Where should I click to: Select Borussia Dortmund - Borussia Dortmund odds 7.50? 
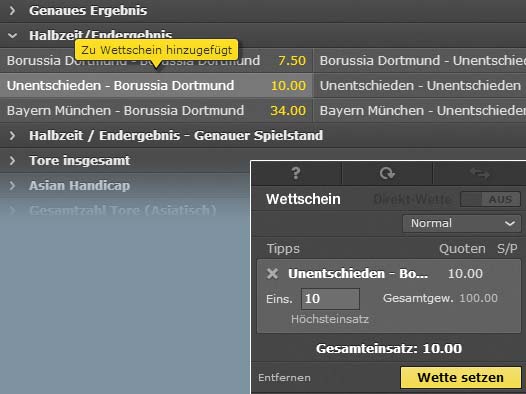(x=156, y=61)
